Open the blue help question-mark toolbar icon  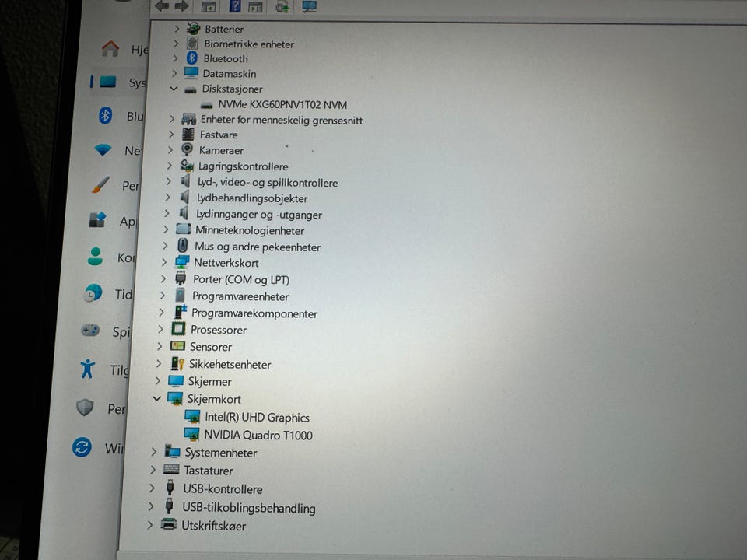tap(235, 5)
